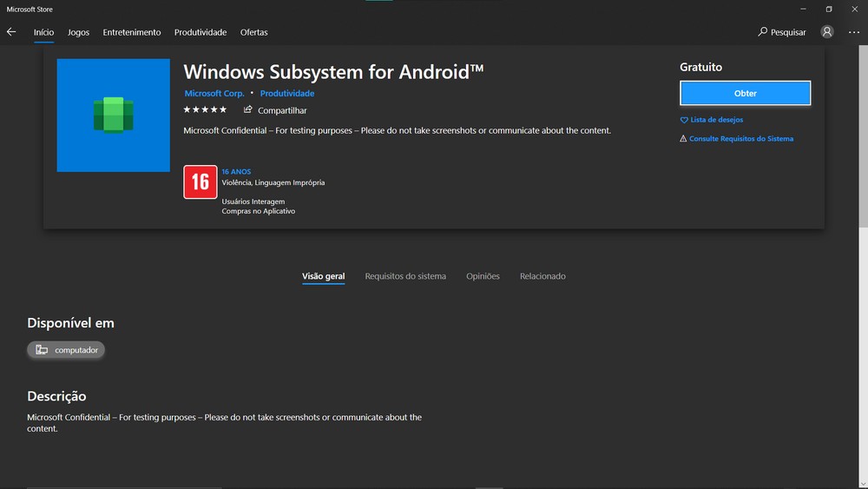This screenshot has width=868, height=489.
Task: Open the Pesquisar search
Action: click(782, 32)
